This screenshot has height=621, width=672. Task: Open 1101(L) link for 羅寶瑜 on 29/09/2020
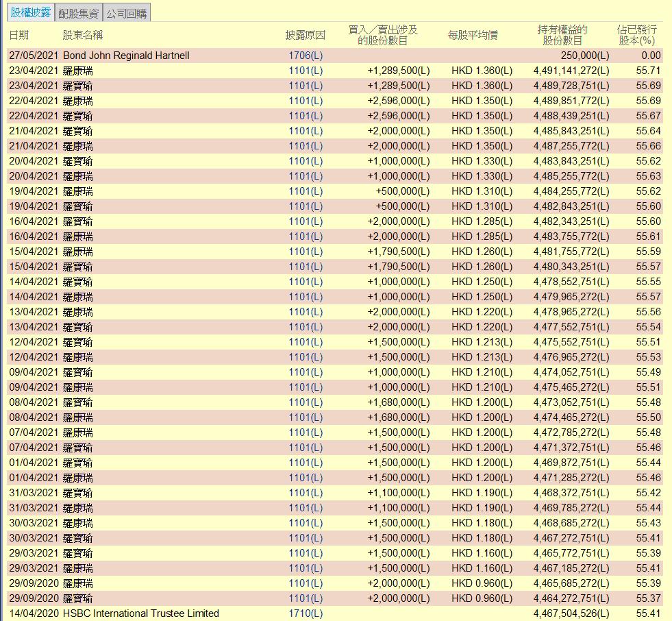click(x=305, y=598)
